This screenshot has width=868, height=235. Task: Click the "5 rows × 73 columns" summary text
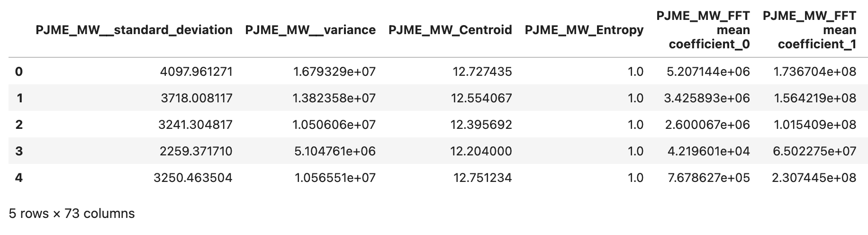pos(72,214)
